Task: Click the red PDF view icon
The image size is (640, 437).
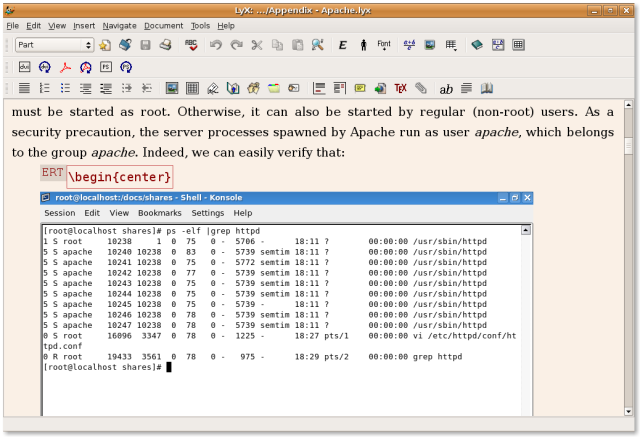Action: click(x=65, y=67)
